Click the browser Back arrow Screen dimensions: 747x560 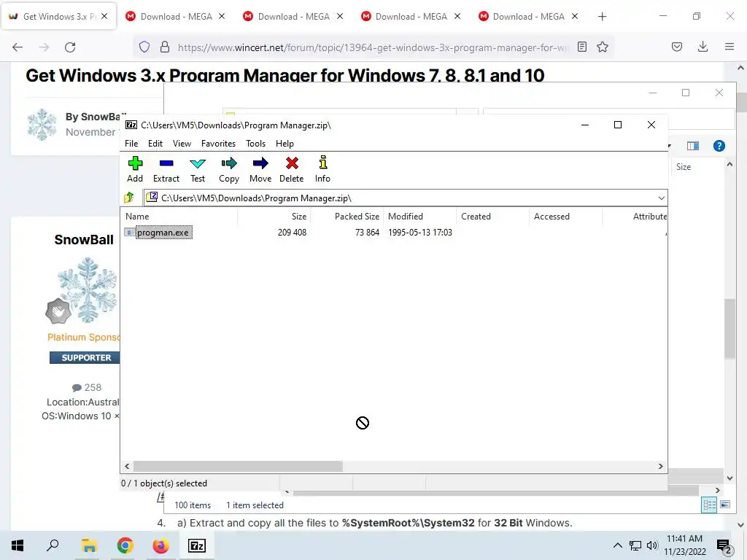tap(18, 47)
